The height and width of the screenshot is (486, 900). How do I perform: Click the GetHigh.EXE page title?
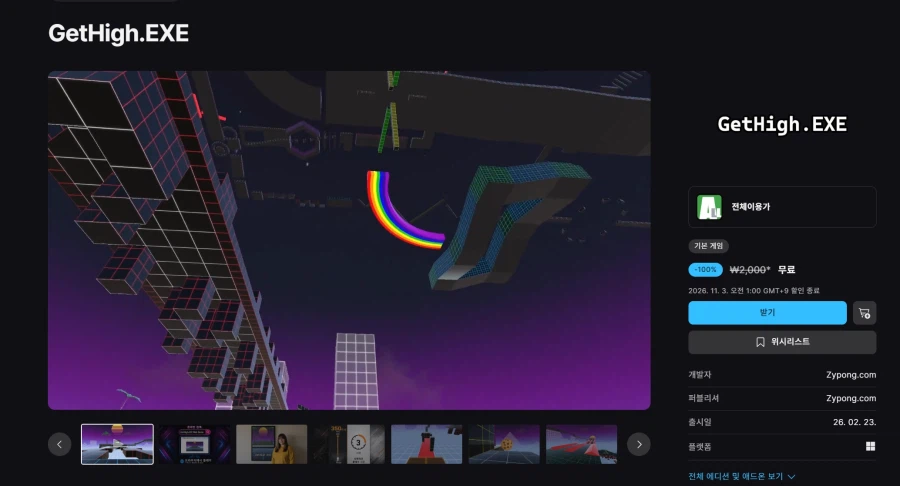click(119, 33)
